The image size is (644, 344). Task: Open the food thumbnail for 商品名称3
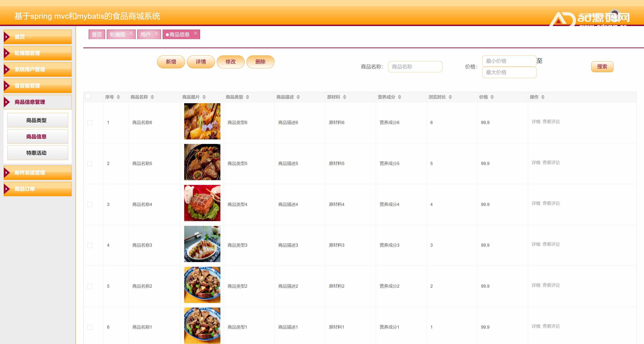202,244
